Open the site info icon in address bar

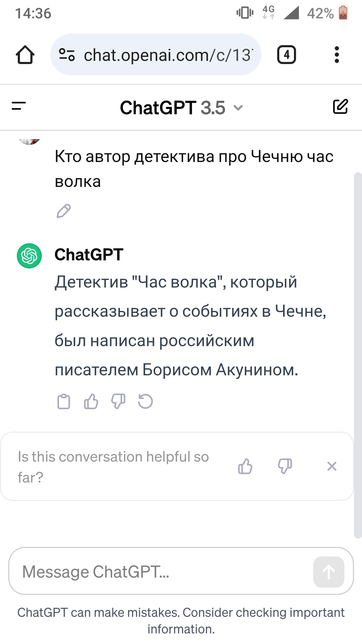tap(67, 55)
